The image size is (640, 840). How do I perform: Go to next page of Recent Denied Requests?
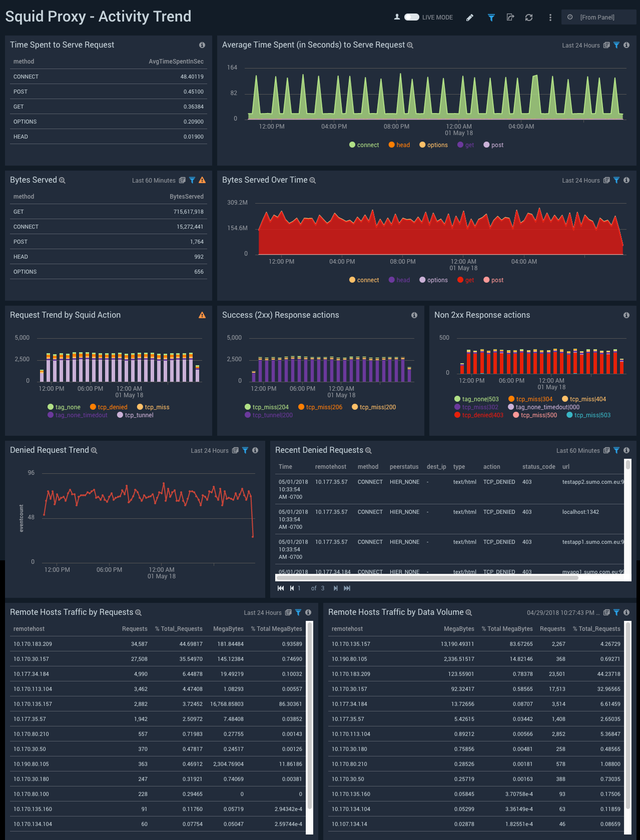pos(335,588)
